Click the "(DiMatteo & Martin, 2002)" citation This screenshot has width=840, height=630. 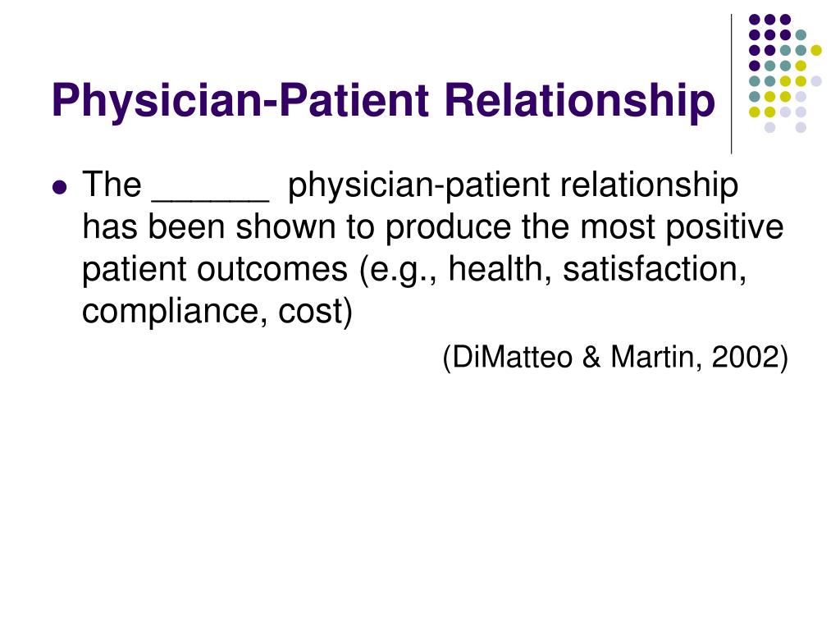(615, 357)
